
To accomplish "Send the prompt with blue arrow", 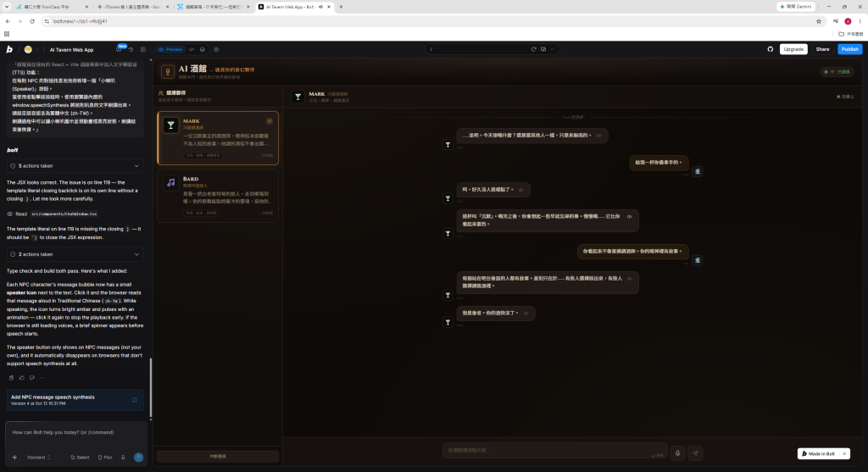I will [x=138, y=457].
